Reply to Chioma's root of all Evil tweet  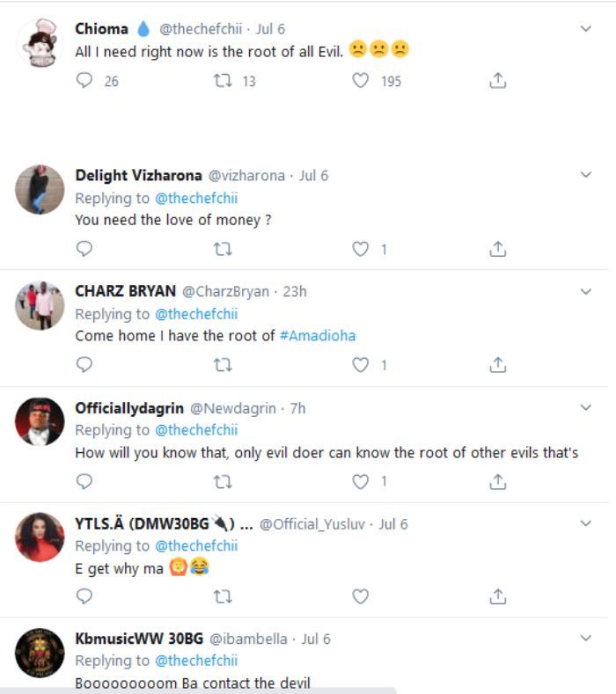tap(85, 81)
